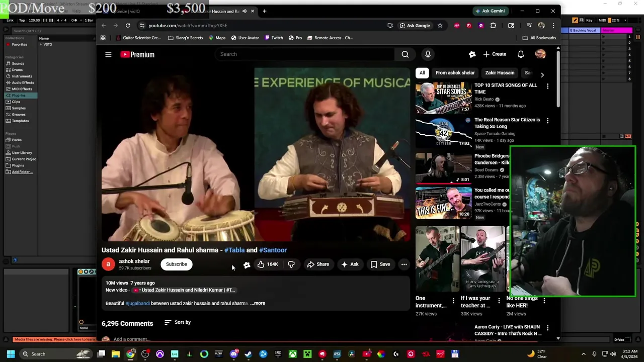The height and width of the screenshot is (362, 644).
Task: Select the From ashok shelar chip
Action: pyautogui.click(x=455, y=73)
